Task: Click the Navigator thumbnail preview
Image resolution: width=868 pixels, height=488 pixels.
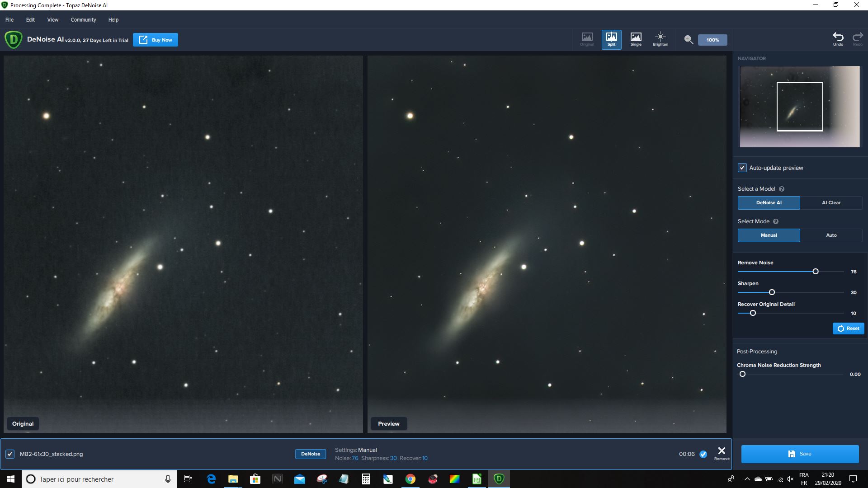Action: tap(800, 107)
